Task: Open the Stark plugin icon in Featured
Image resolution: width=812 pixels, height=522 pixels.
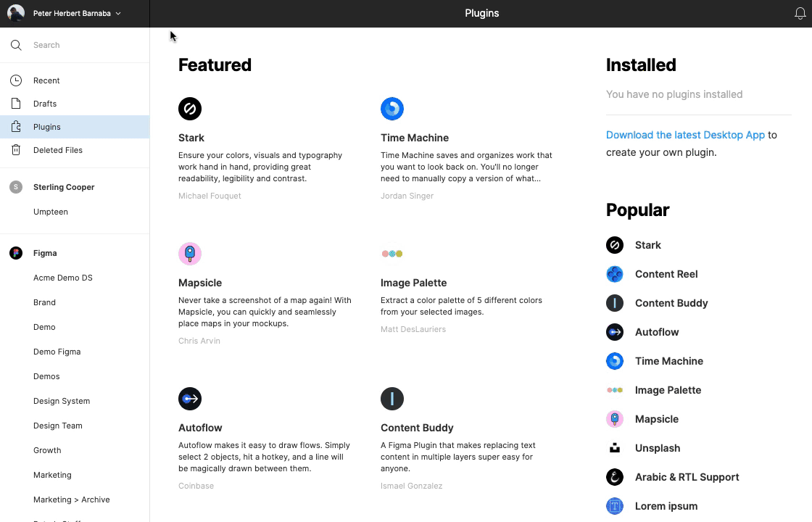Action: 190,109
